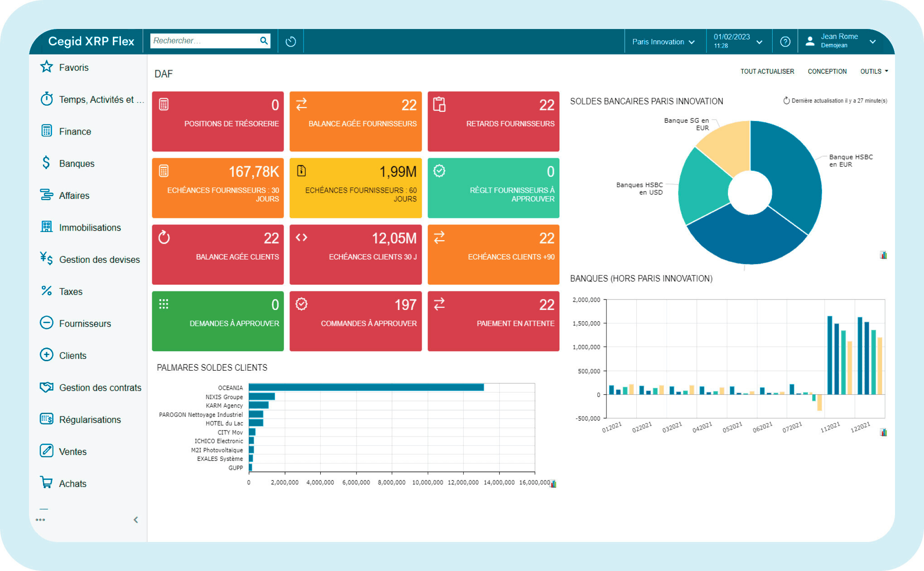Viewport: 924px width, 571px height.
Task: Open Retards Fournisseurs tile
Action: pos(493,121)
